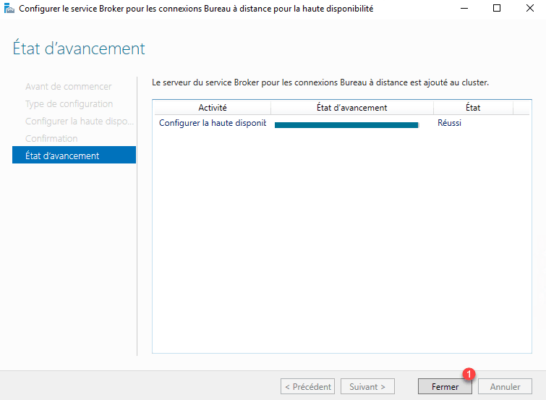Select the État d'avancement sidebar step
The image size is (546, 400).
coord(74,155)
